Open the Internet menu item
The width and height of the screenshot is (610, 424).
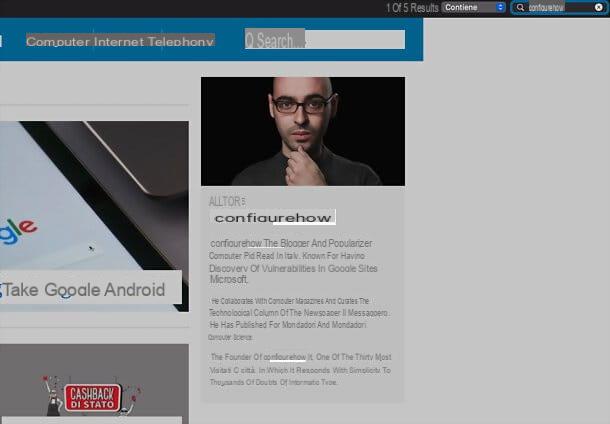tap(119, 41)
